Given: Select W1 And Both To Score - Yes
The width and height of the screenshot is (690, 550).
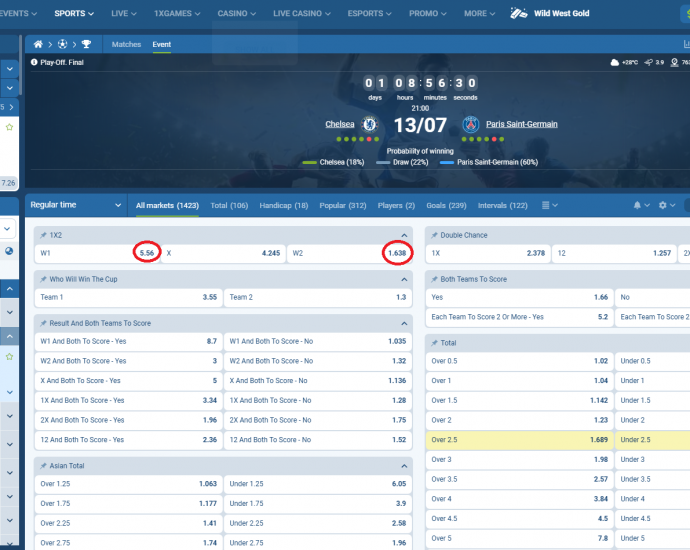Looking at the screenshot, I should (128, 341).
